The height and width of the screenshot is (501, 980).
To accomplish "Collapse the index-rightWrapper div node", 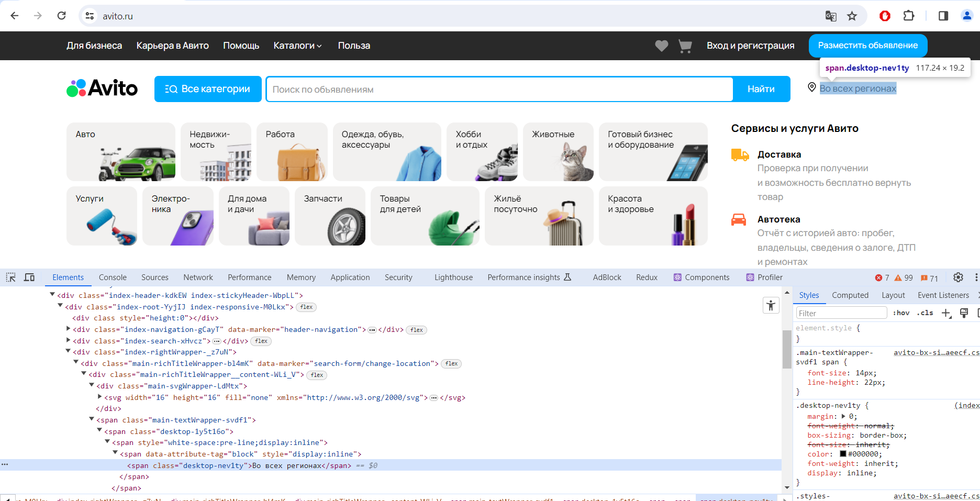I will tap(68, 351).
